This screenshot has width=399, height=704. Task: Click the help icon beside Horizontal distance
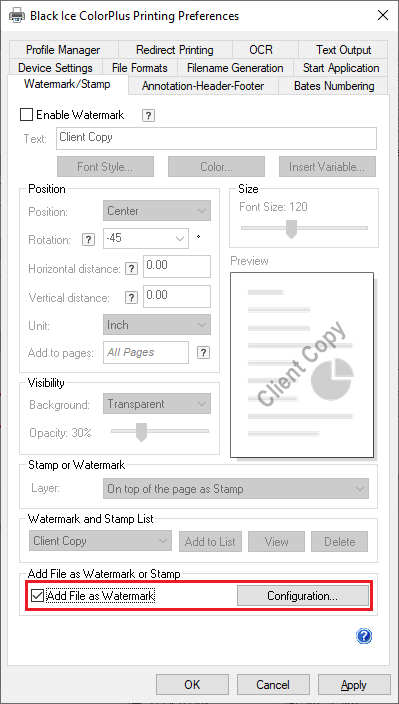coord(131,269)
